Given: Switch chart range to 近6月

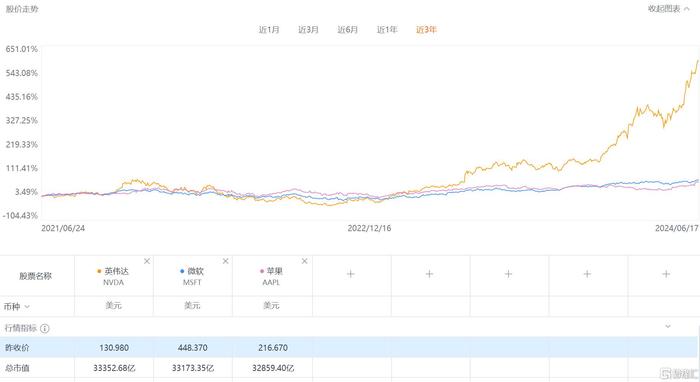Looking at the screenshot, I should (348, 30).
